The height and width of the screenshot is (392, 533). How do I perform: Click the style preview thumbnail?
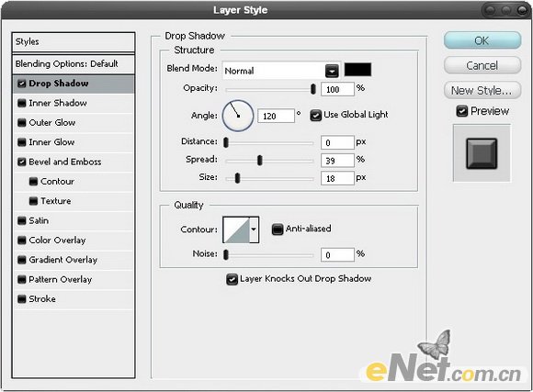[x=482, y=153]
